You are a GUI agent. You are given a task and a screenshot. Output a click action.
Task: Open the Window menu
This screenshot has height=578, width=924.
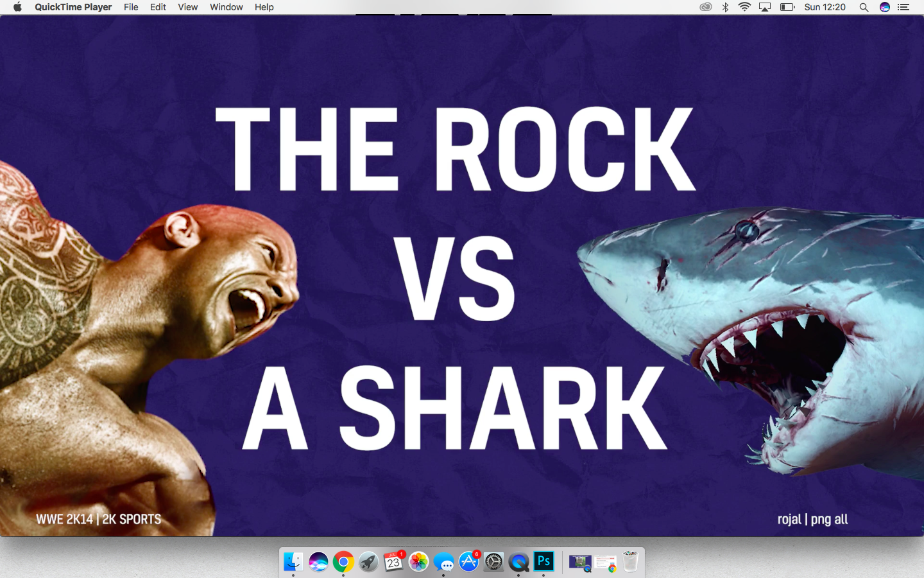pyautogui.click(x=226, y=7)
